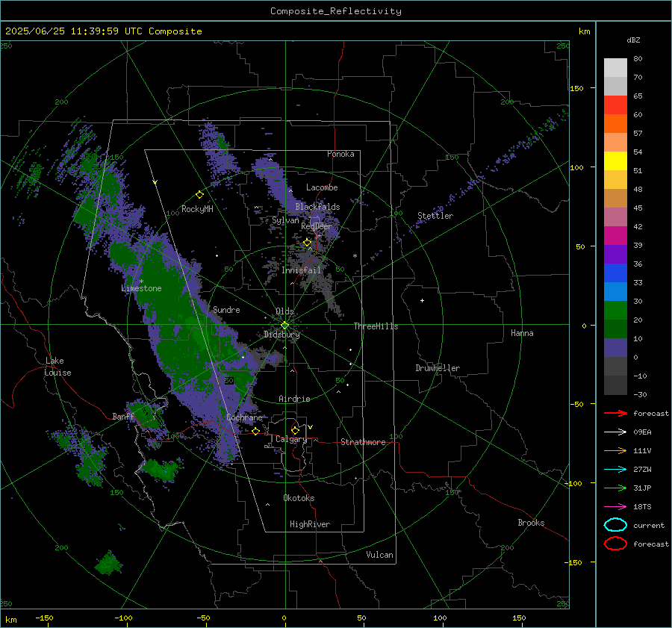Click the asterisk marker above Limestone
Image resolution: width=672 pixels, height=628 pixels.
pos(141,282)
